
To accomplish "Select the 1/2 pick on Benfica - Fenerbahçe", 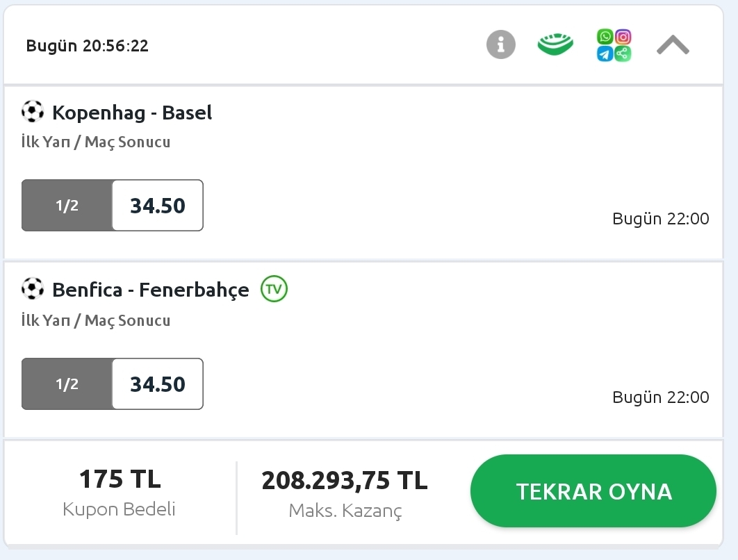I will pyautogui.click(x=67, y=384).
